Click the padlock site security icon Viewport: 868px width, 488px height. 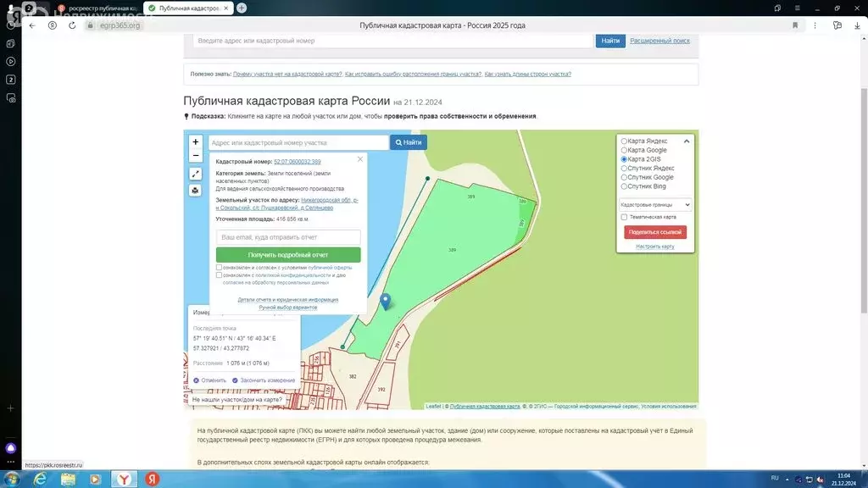(90, 25)
